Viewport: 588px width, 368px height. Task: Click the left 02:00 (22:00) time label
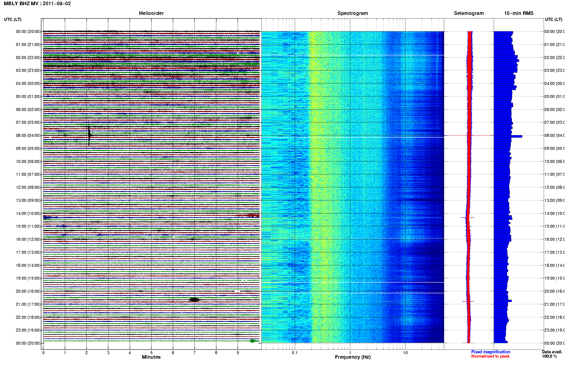pos(28,58)
